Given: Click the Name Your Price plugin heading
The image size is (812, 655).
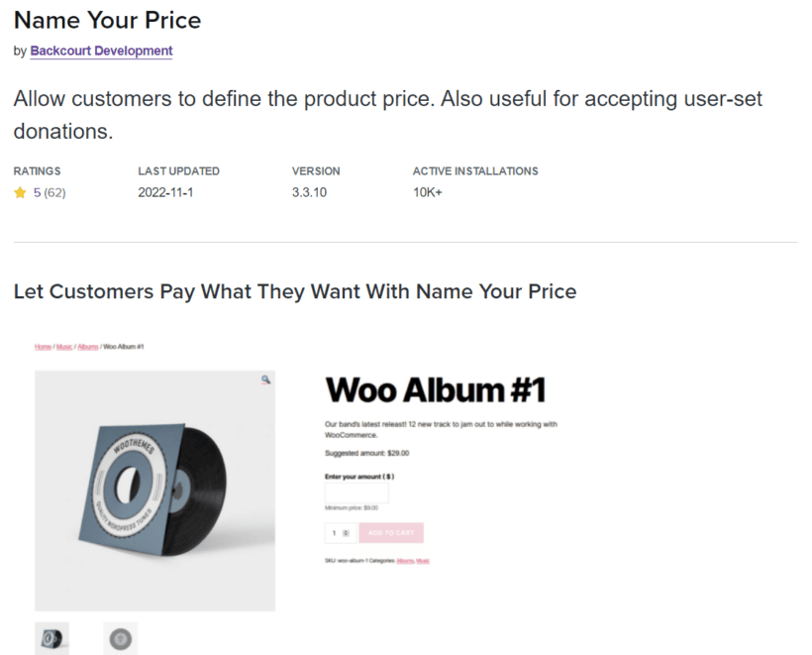Looking at the screenshot, I should pyautogui.click(x=106, y=20).
